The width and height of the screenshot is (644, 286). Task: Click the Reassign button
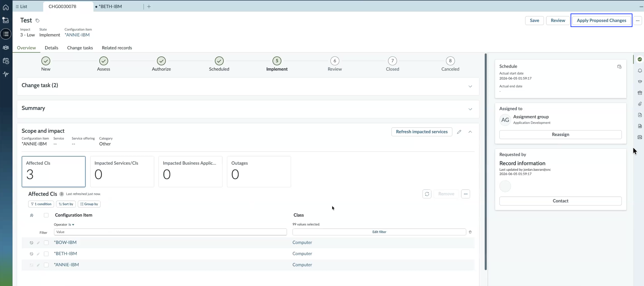(x=560, y=134)
